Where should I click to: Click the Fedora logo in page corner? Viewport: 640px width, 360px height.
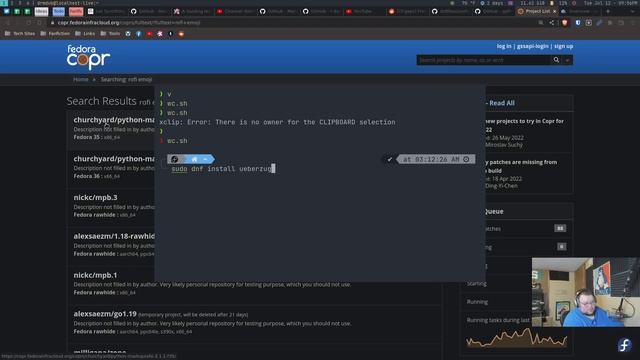[x=624, y=345]
